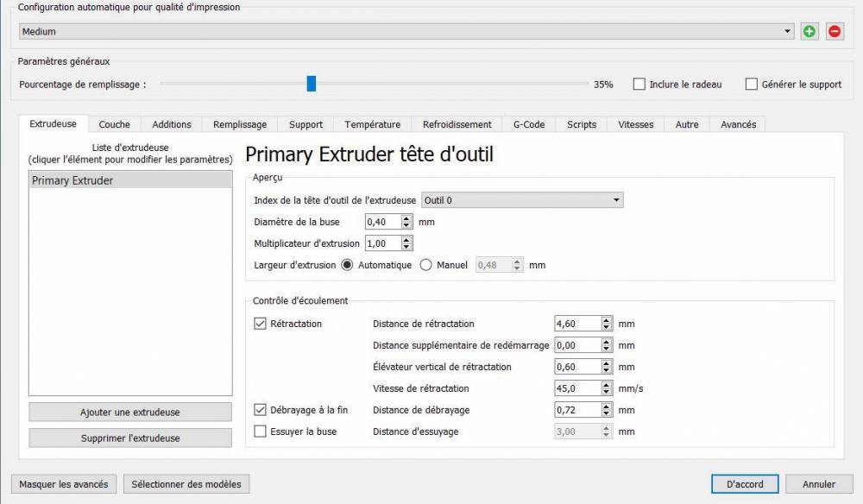The width and height of the screenshot is (863, 504).
Task: Cancel the dialog with Annuler button
Action: coord(818,484)
